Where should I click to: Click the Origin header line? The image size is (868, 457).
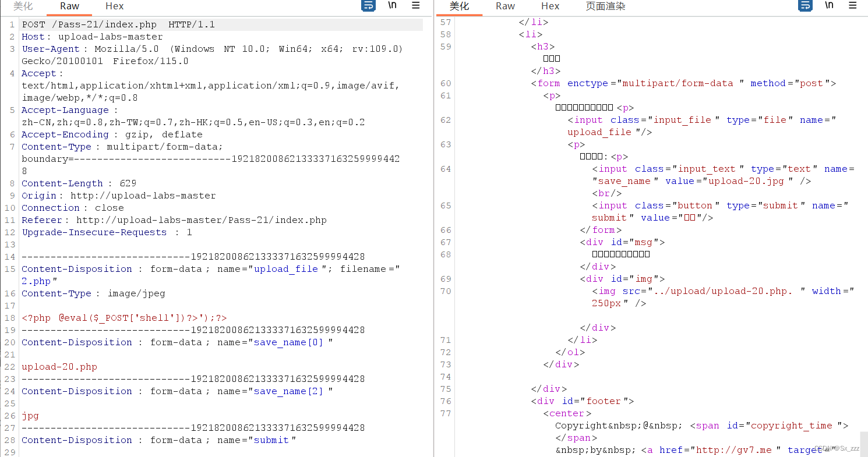pos(118,196)
